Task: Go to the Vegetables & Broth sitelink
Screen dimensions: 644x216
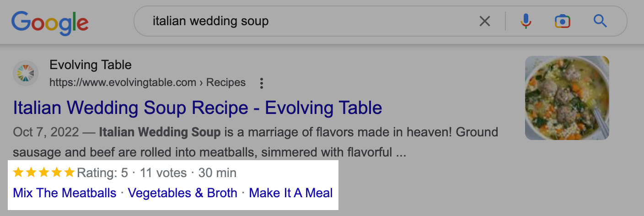Action: click(x=182, y=193)
